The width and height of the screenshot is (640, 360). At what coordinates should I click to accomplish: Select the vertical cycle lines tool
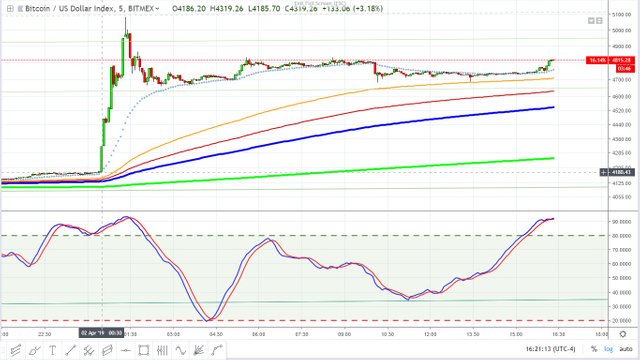(x=162, y=350)
